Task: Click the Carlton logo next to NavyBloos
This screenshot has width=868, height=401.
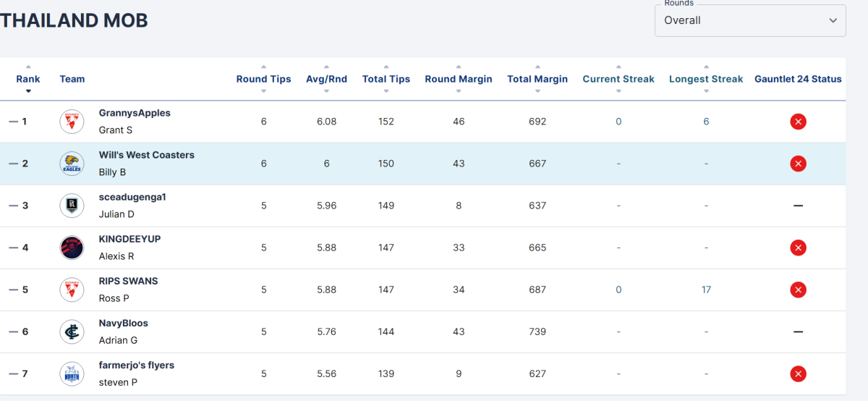Action: 72,332
